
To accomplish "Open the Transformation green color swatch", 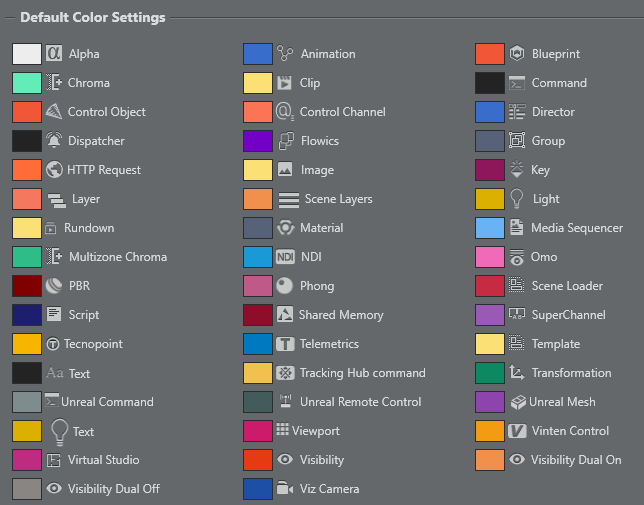I will [490, 373].
